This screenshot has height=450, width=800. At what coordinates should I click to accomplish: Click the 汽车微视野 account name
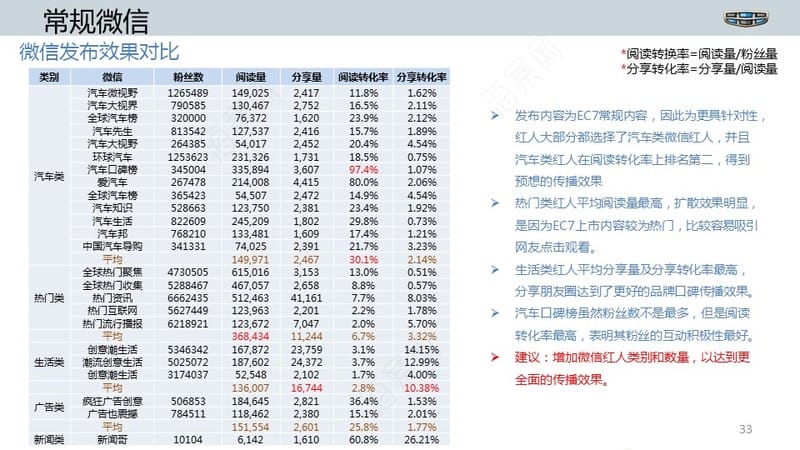pos(112,93)
